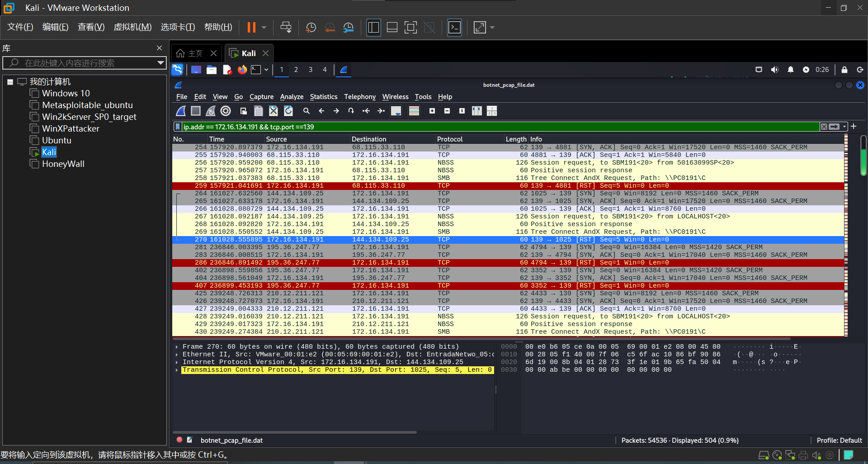
Task: Restart the current capture
Action: pos(211,111)
